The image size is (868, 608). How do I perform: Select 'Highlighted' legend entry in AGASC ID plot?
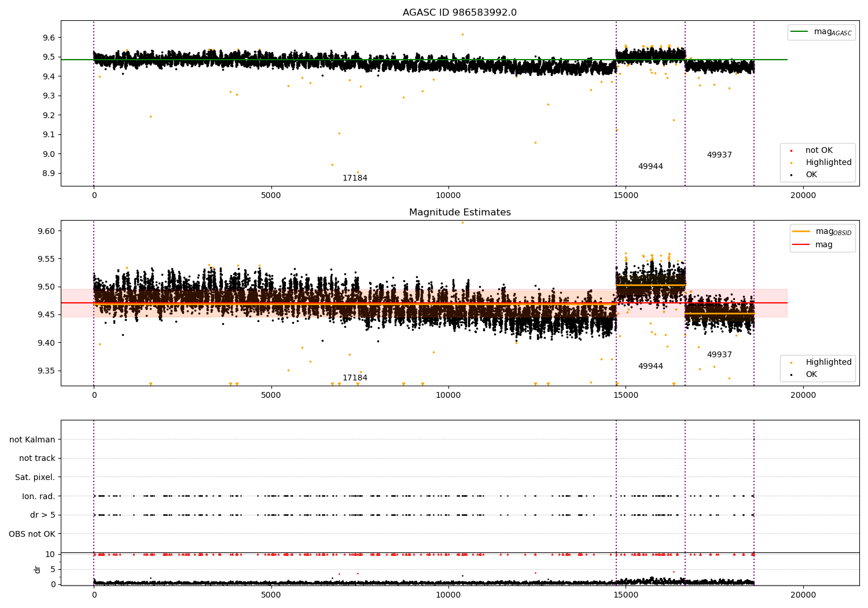tap(821, 163)
